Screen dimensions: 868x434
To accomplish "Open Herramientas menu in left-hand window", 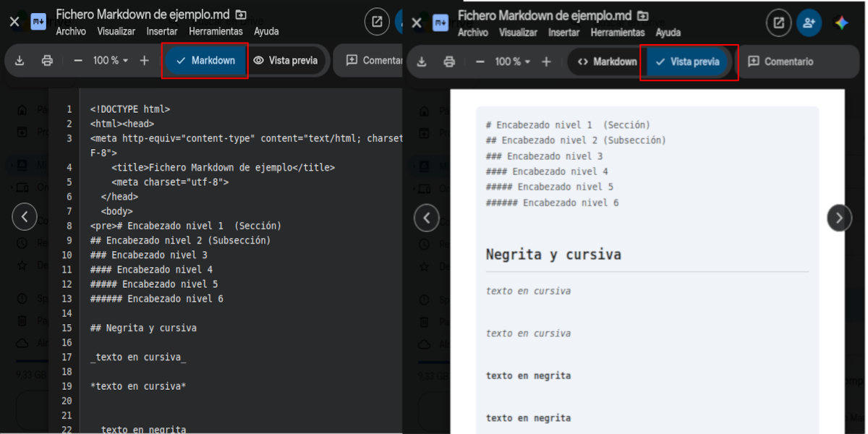I will pos(216,32).
